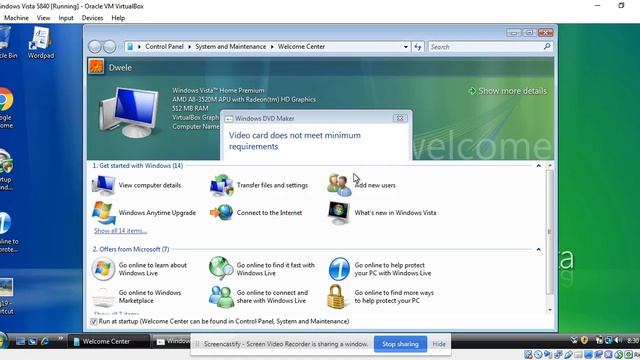Open Connect to the Internet
This screenshot has width=640, height=360.
tap(256, 213)
